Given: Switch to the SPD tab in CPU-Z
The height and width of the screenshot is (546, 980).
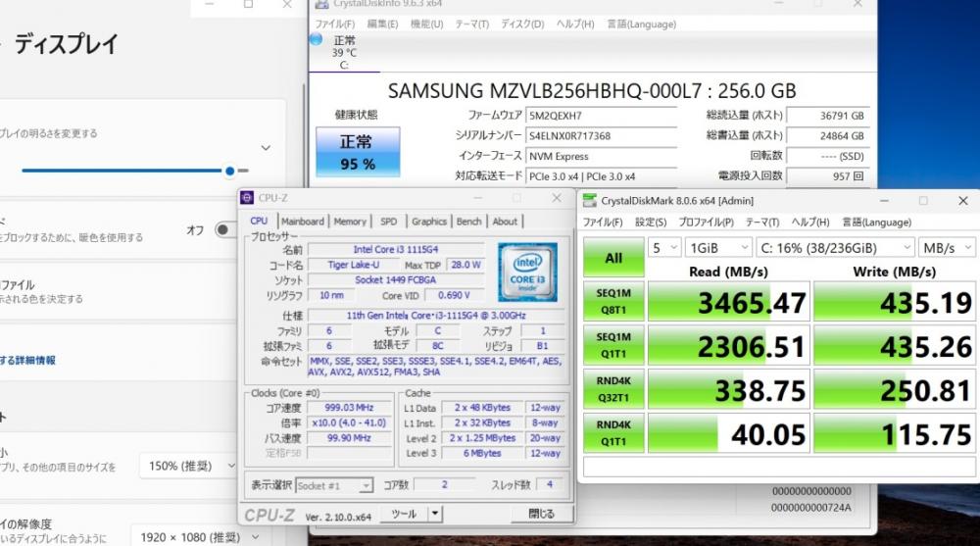Looking at the screenshot, I should (389, 222).
